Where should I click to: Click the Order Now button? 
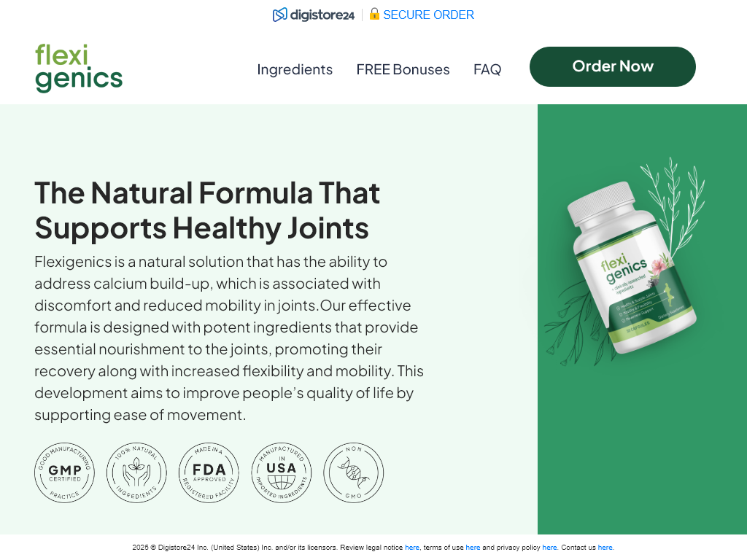(613, 66)
